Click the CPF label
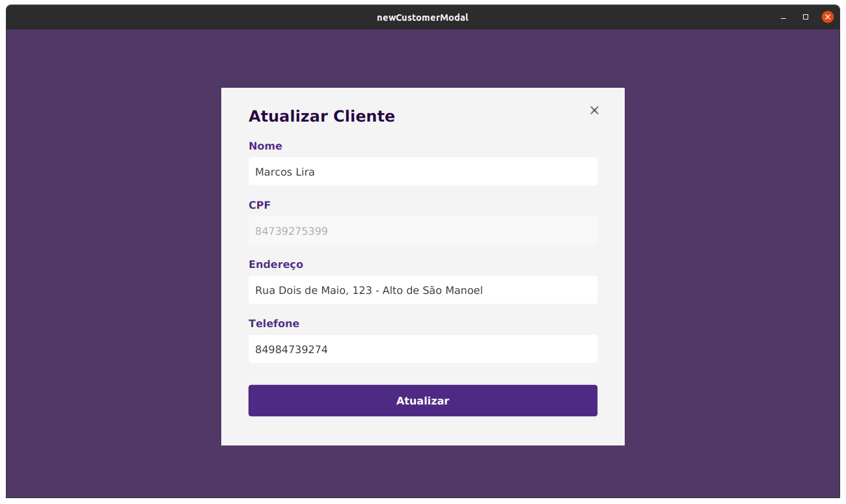The width and height of the screenshot is (846, 504). pyautogui.click(x=260, y=205)
